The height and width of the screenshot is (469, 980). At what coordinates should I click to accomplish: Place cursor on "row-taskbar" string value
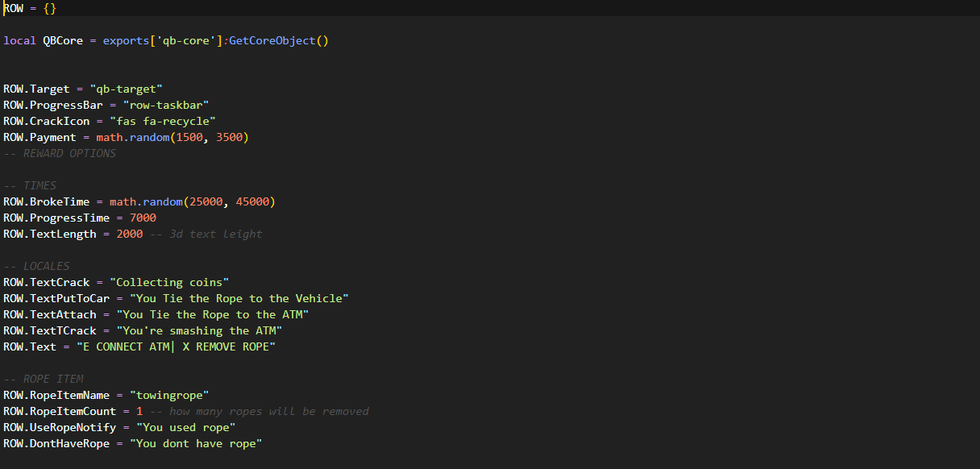[x=166, y=105]
